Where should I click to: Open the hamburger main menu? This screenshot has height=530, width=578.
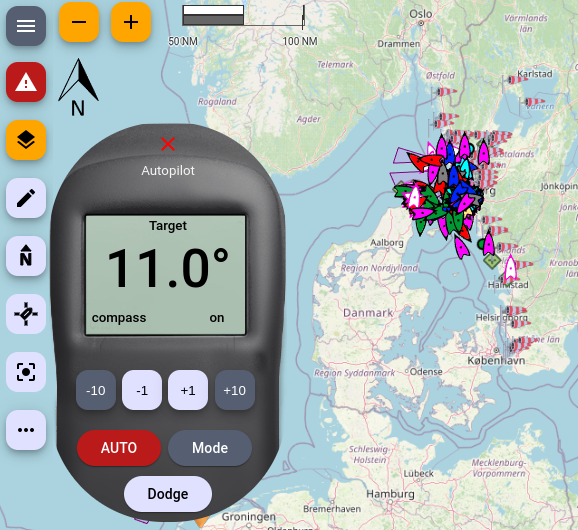pyautogui.click(x=26, y=26)
